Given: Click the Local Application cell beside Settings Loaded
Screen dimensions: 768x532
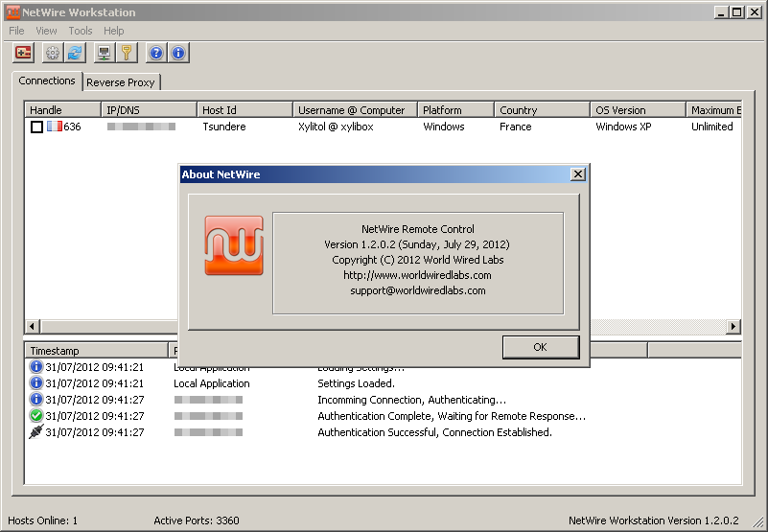Looking at the screenshot, I should 212,383.
